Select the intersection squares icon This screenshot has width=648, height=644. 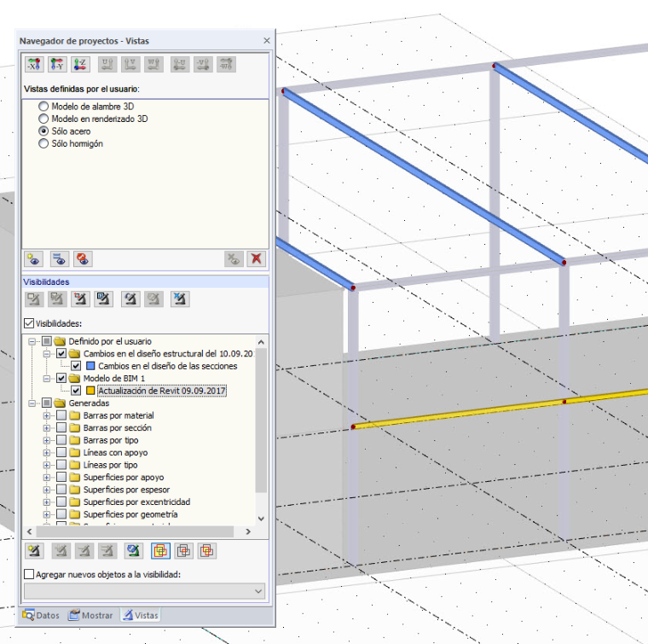[183, 551]
